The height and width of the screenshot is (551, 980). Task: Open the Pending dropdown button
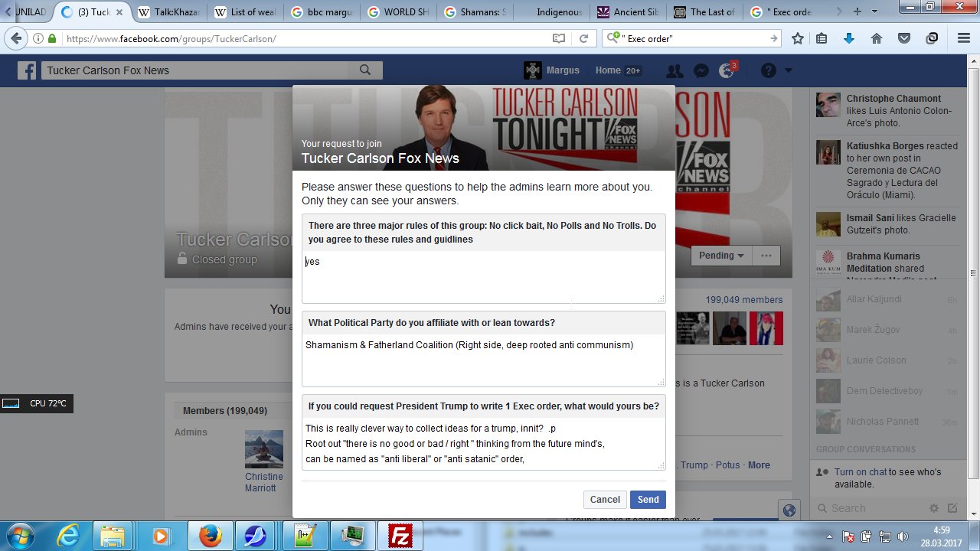[x=721, y=256]
